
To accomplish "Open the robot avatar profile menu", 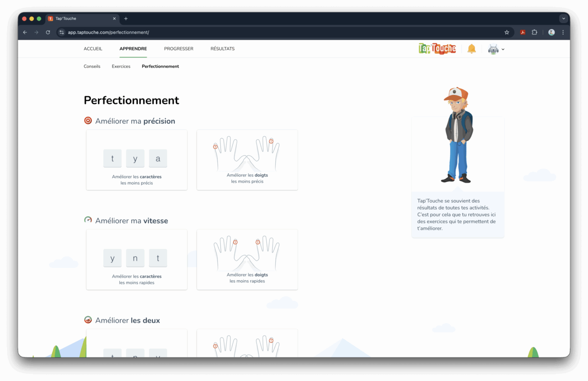I will [x=496, y=49].
